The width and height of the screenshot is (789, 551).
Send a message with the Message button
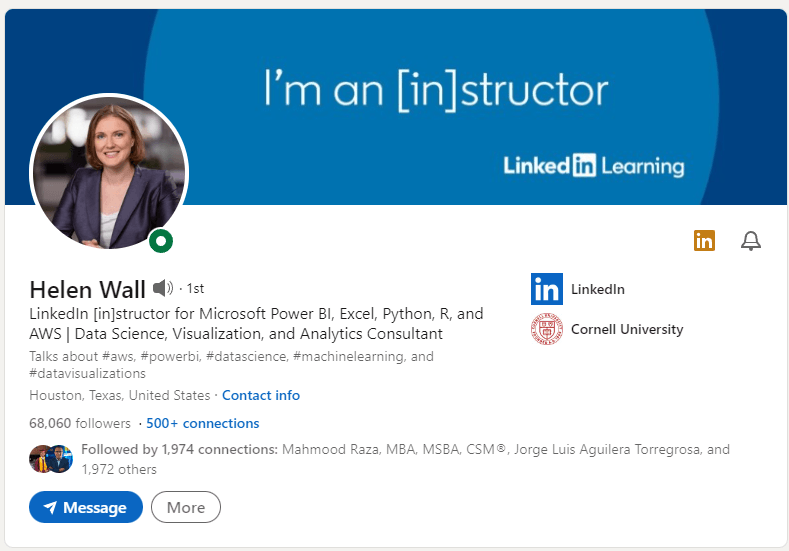point(86,507)
